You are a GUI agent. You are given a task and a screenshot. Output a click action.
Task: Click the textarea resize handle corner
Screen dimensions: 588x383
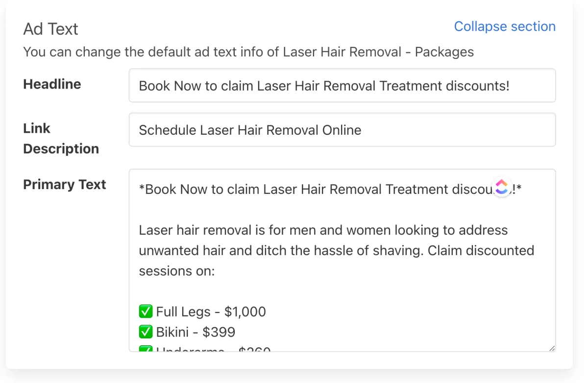552,348
